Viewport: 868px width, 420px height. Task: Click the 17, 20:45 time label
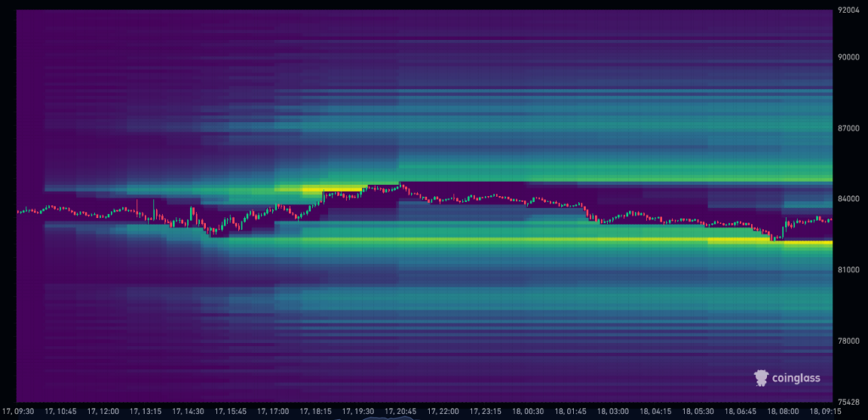point(401,412)
